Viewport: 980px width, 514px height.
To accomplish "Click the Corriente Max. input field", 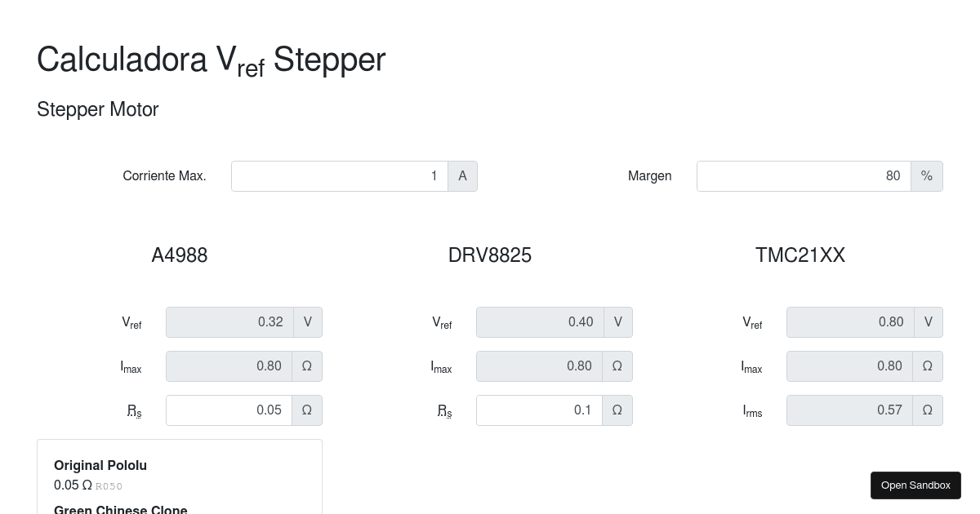I will [339, 176].
